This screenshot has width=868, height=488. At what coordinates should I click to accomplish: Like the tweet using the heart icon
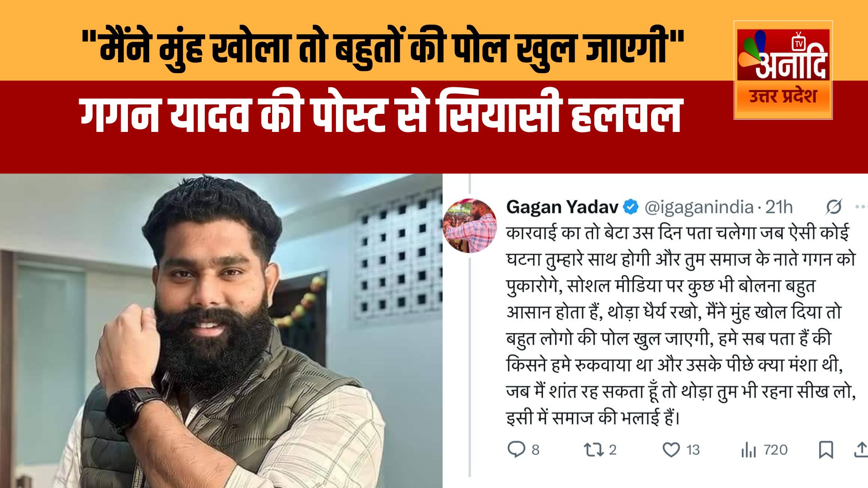671,450
